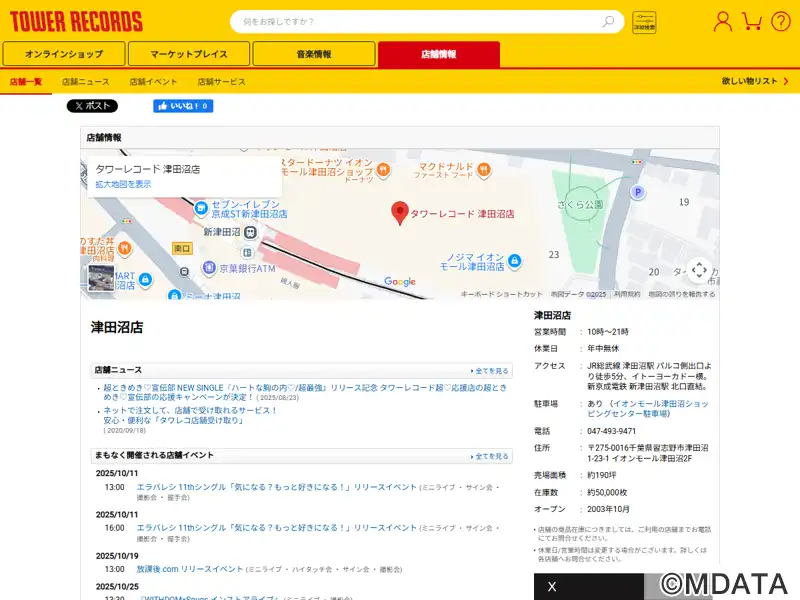Click the phone number 047-493-9471
The image size is (800, 600).
coord(611,431)
